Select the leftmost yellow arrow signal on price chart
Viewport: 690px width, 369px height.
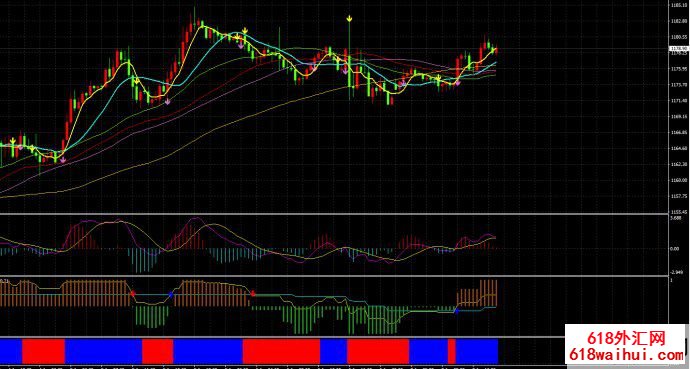tap(14, 140)
